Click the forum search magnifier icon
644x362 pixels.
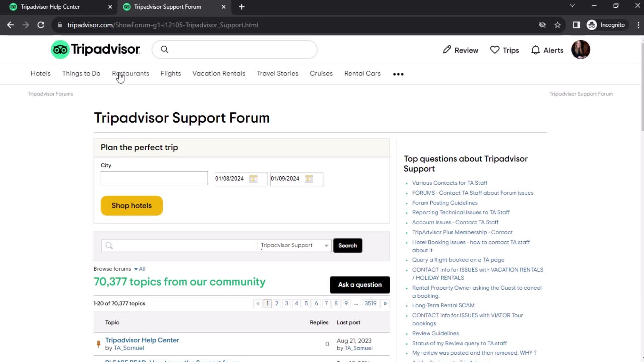click(x=109, y=245)
